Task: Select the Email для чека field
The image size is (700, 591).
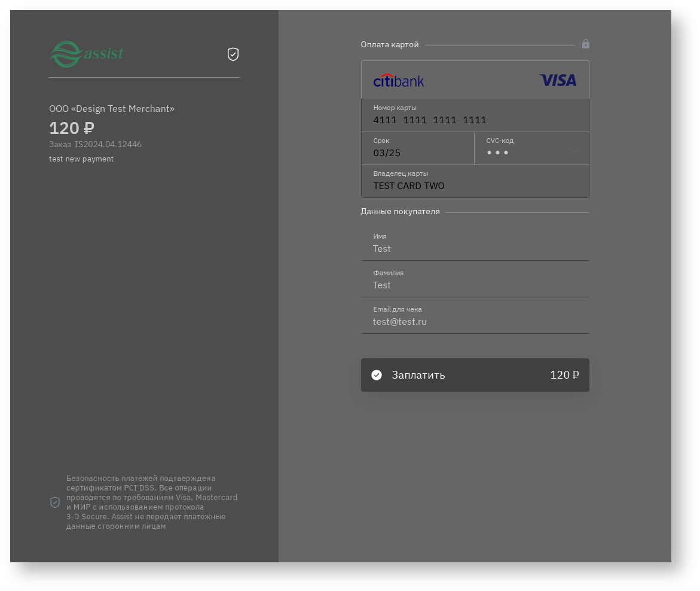Action: coord(475,321)
